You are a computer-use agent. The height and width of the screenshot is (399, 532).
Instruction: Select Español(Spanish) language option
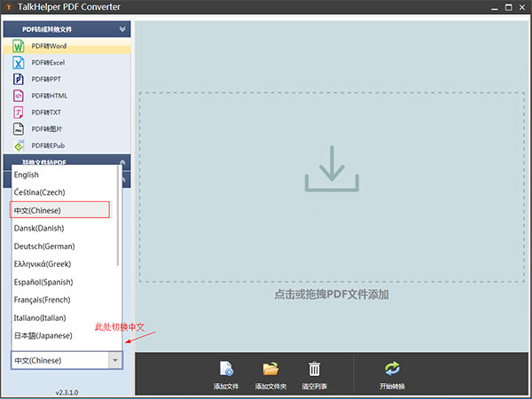65,282
